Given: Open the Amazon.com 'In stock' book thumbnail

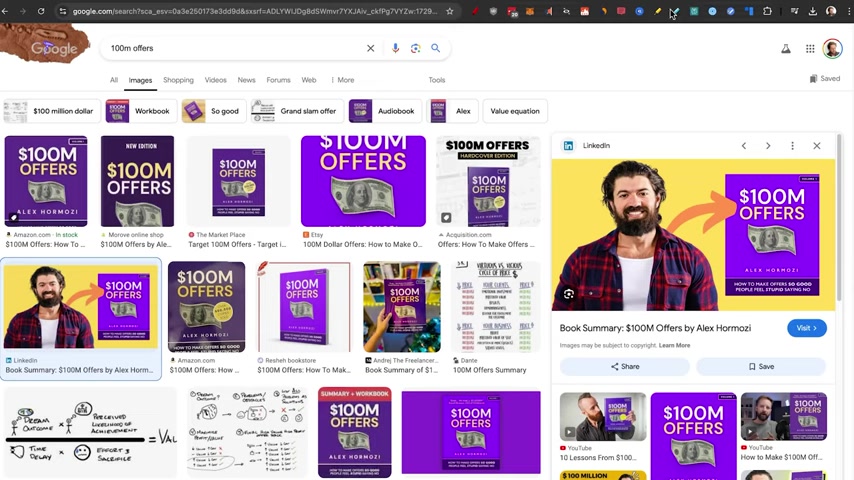Looking at the screenshot, I should [46, 181].
